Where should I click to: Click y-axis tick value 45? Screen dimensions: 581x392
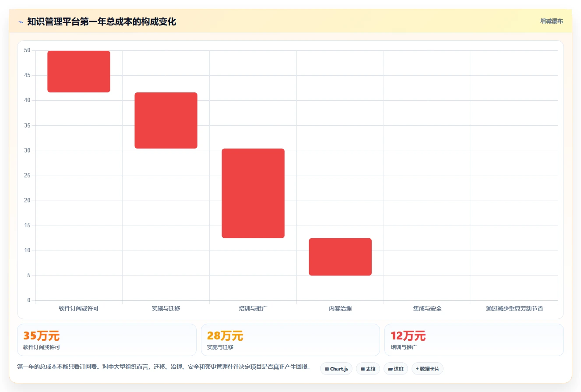pyautogui.click(x=27, y=75)
